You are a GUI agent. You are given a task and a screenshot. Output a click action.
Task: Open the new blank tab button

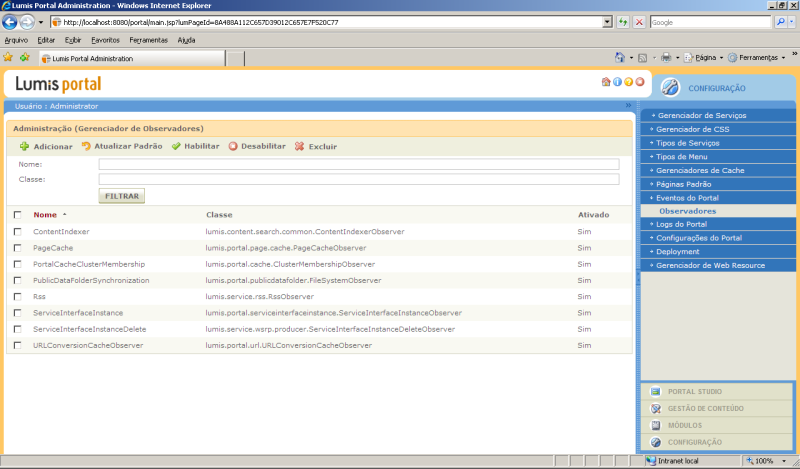click(x=235, y=58)
